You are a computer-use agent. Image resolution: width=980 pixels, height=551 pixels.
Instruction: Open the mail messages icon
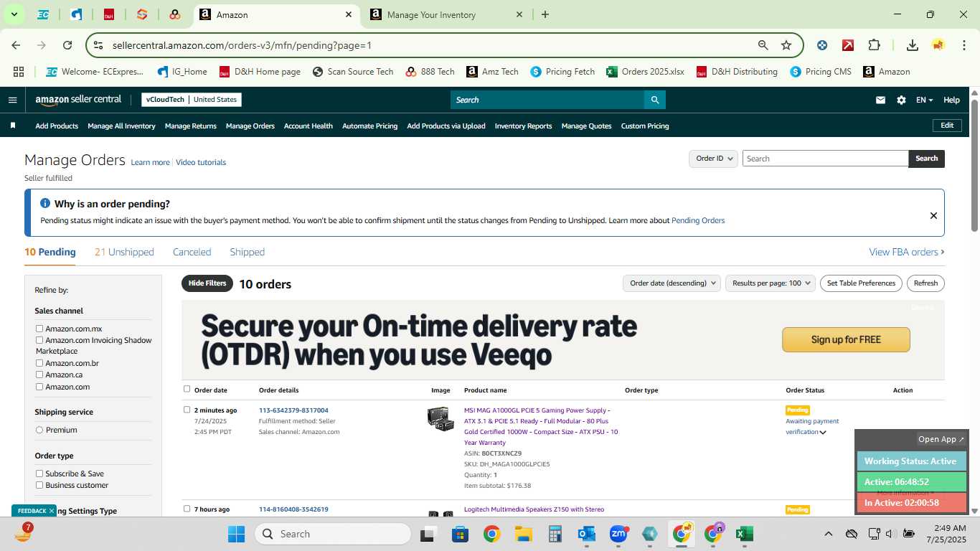pyautogui.click(x=880, y=100)
